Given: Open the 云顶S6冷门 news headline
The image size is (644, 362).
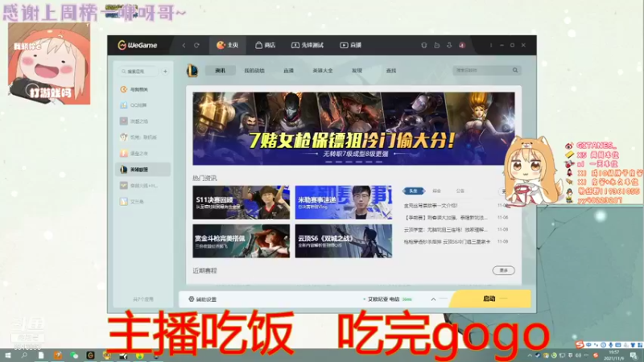Looking at the screenshot, I should 447,242.
